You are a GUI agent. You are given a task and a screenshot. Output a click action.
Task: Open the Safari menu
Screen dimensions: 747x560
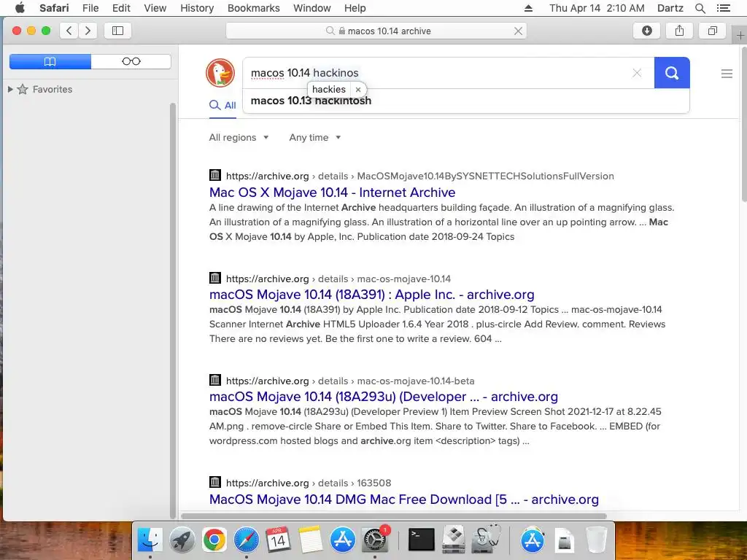pos(54,8)
